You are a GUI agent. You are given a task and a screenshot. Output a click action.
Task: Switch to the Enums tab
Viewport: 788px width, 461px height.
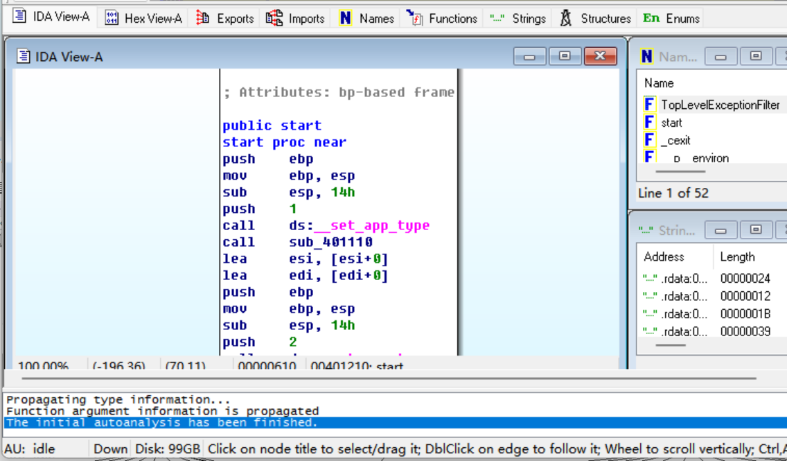[x=671, y=19]
